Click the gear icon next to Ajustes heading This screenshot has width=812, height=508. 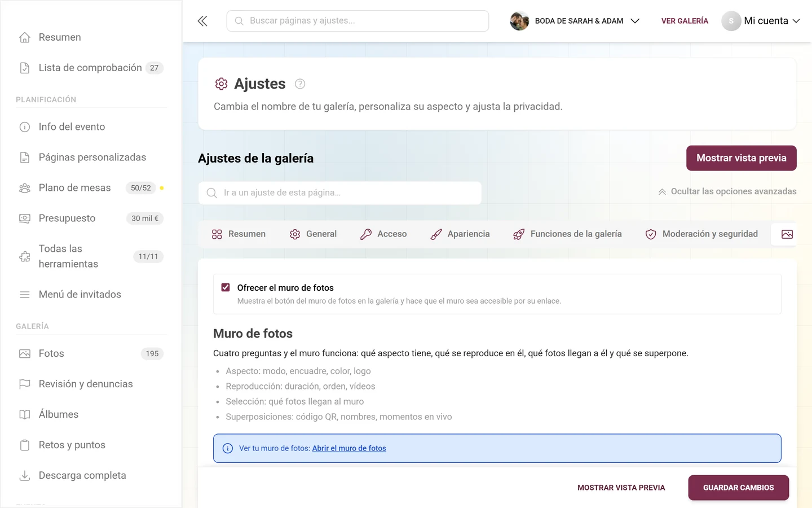click(221, 84)
